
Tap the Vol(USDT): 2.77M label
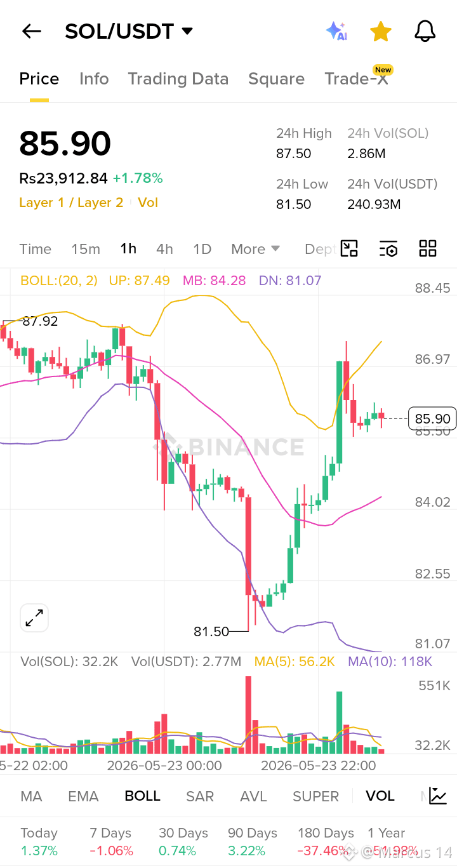coord(186,662)
